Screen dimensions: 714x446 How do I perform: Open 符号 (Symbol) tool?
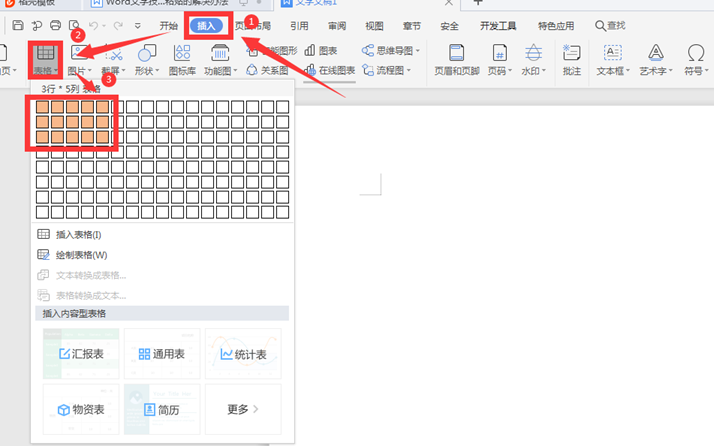click(696, 59)
